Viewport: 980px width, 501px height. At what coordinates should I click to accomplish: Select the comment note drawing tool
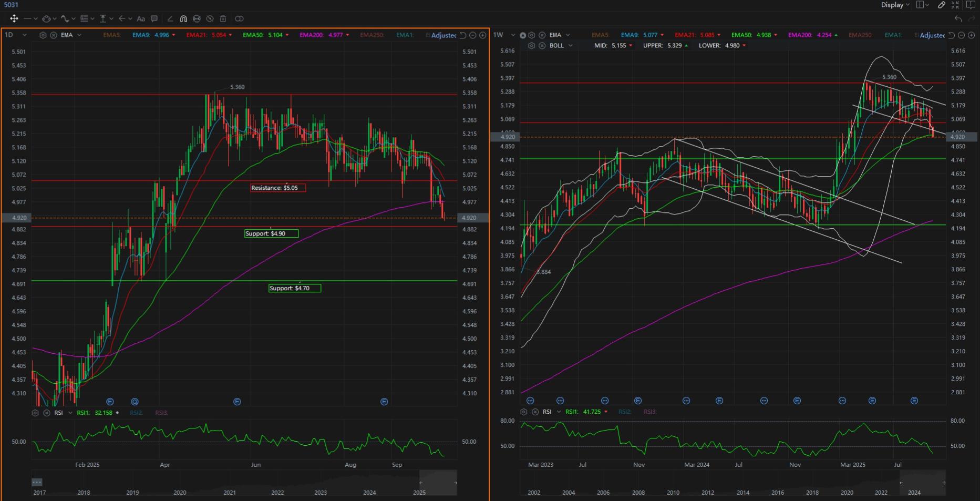154,18
